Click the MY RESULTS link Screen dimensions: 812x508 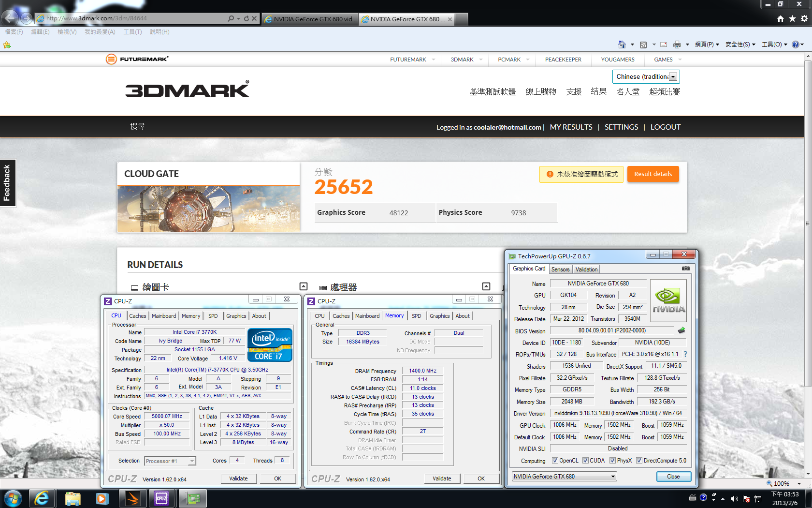click(x=571, y=127)
